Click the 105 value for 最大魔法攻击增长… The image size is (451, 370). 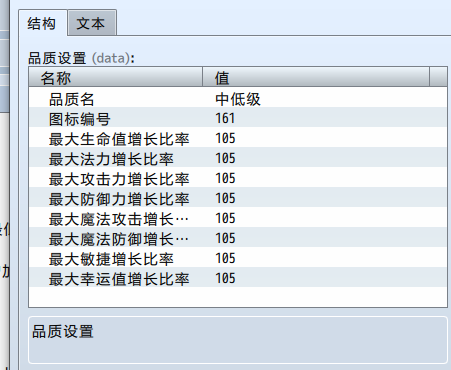click(225, 218)
